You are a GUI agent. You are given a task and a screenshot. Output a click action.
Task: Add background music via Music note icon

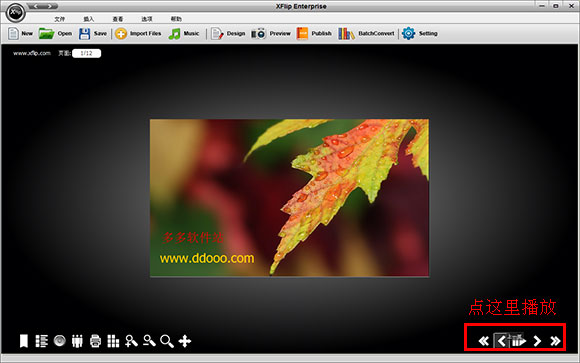tap(174, 34)
